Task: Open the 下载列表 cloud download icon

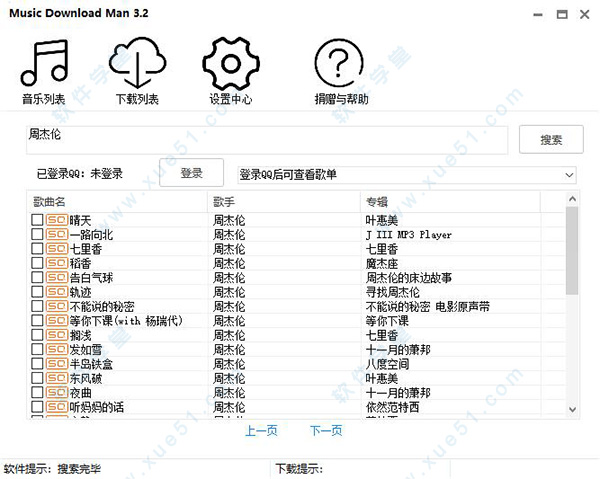Action: (137, 63)
